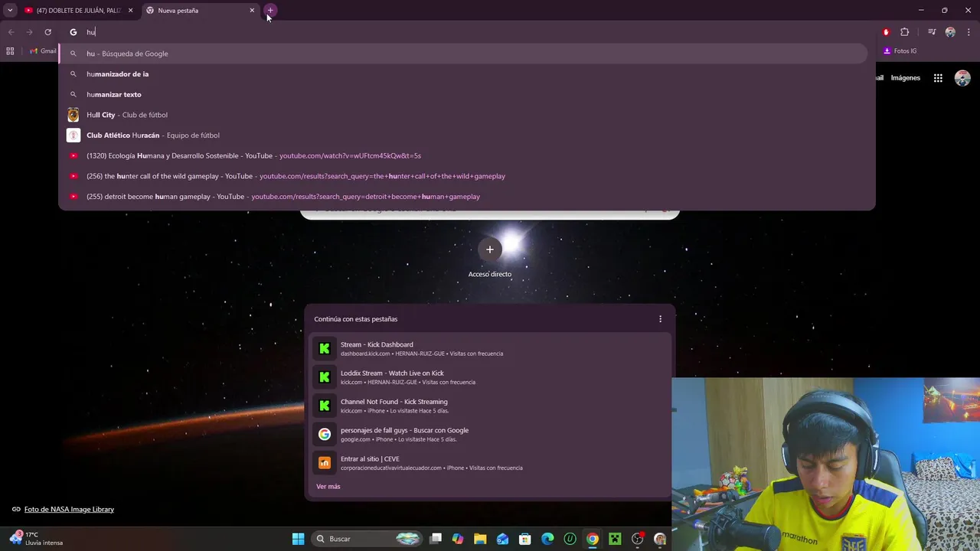
Task: Open the Gmail bookmark
Action: (x=44, y=51)
